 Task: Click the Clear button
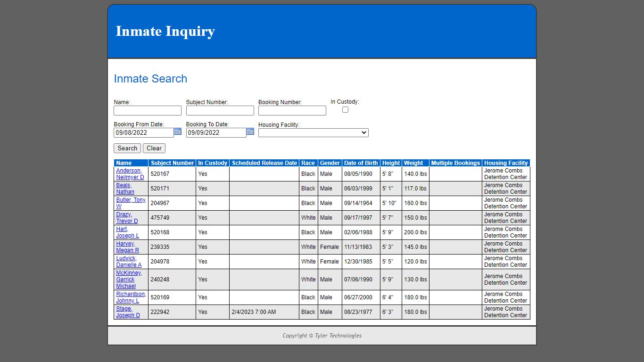pos(154,148)
